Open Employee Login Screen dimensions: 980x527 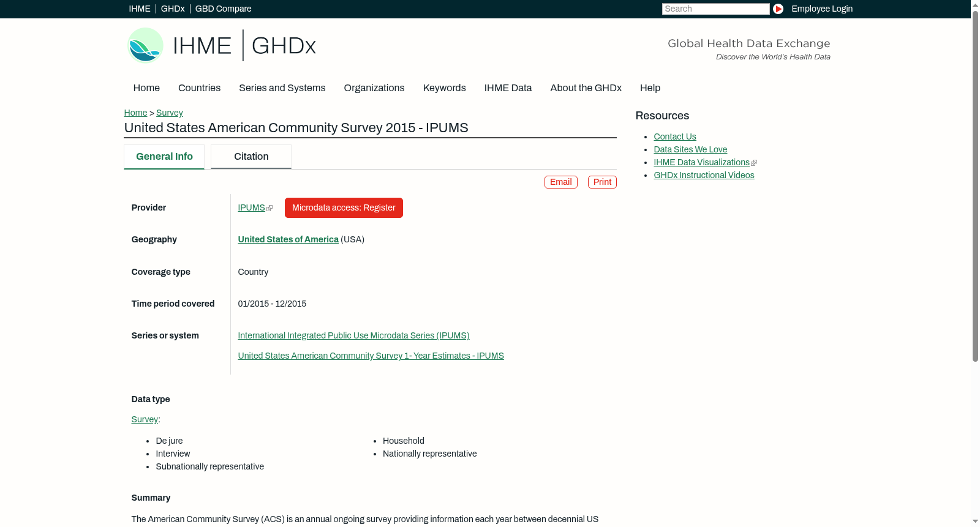pyautogui.click(x=822, y=9)
